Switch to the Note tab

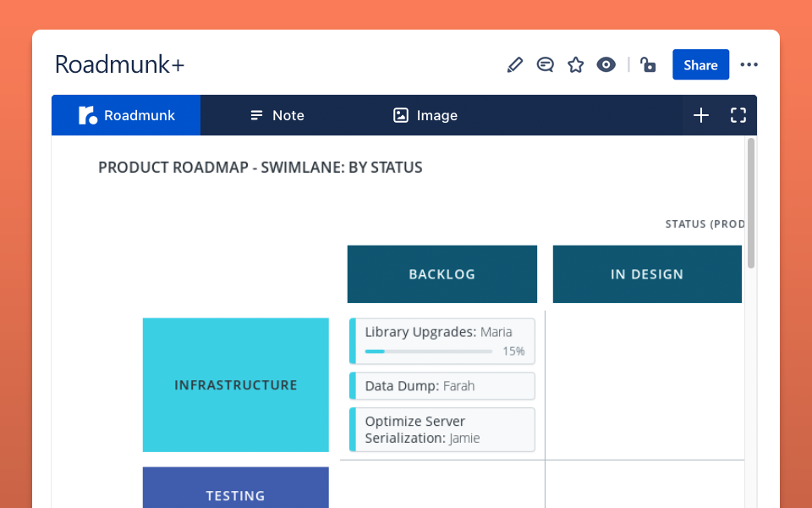coord(277,115)
